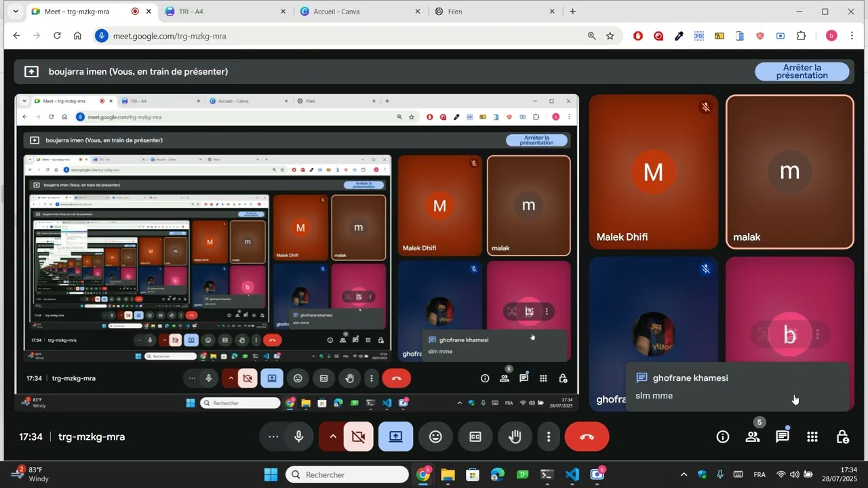
Task: Turn on the camera in Meet
Action: 359,437
